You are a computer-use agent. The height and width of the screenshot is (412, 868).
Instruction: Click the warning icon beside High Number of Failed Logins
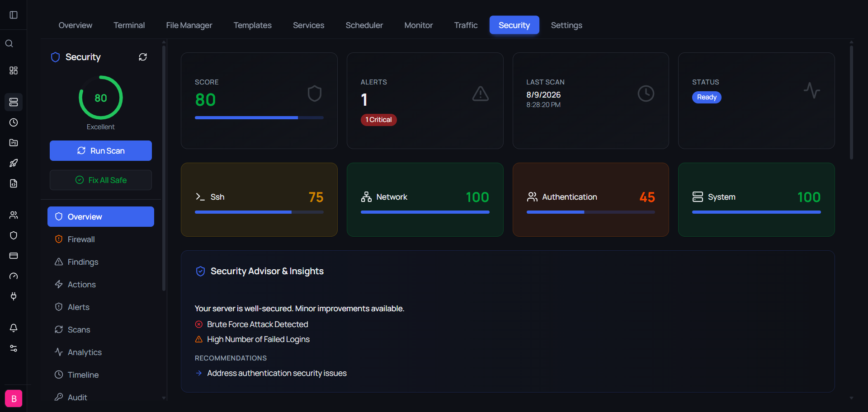199,339
